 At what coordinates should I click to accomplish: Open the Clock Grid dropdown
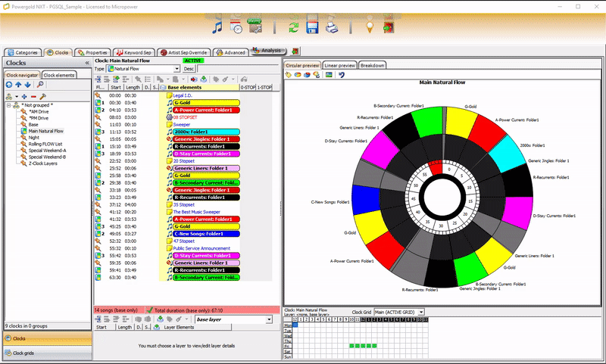coord(421,312)
